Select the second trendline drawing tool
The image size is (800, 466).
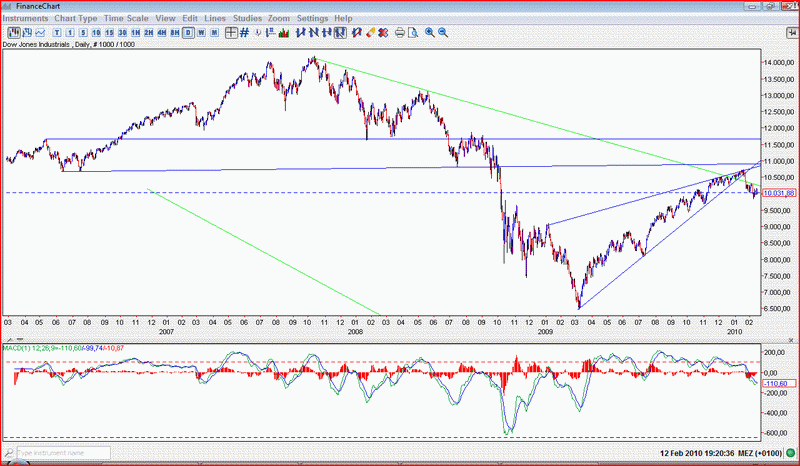pos(314,33)
